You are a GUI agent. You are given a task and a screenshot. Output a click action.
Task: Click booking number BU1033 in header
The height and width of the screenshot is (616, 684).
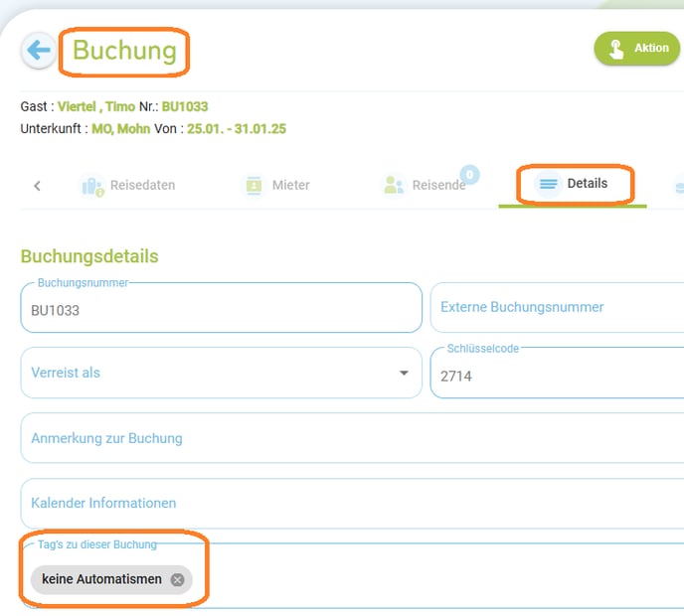click(x=185, y=106)
